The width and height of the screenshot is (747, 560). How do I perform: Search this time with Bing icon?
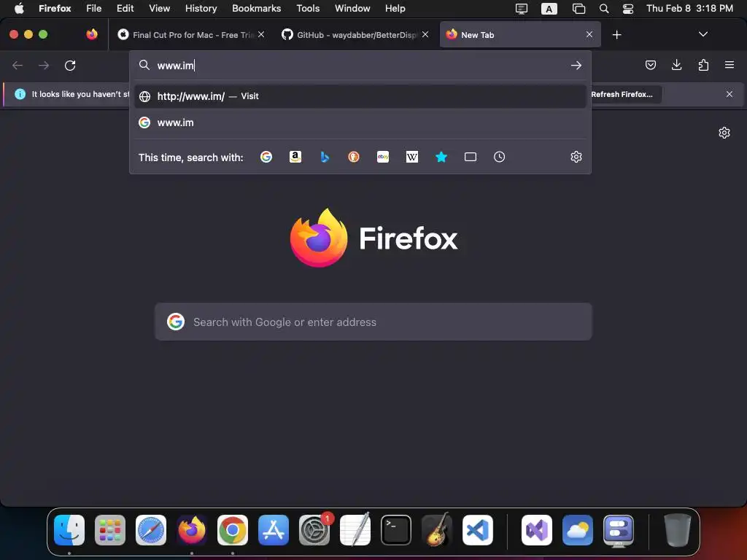[325, 157]
